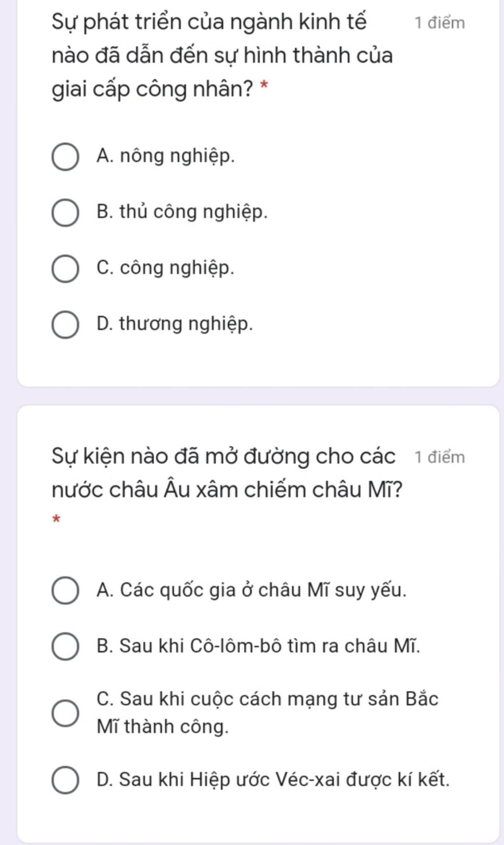Viewport: 504px width, 845px height.
Task: Click the answer text 'A. nông nghiệp.'
Action: 166,156
